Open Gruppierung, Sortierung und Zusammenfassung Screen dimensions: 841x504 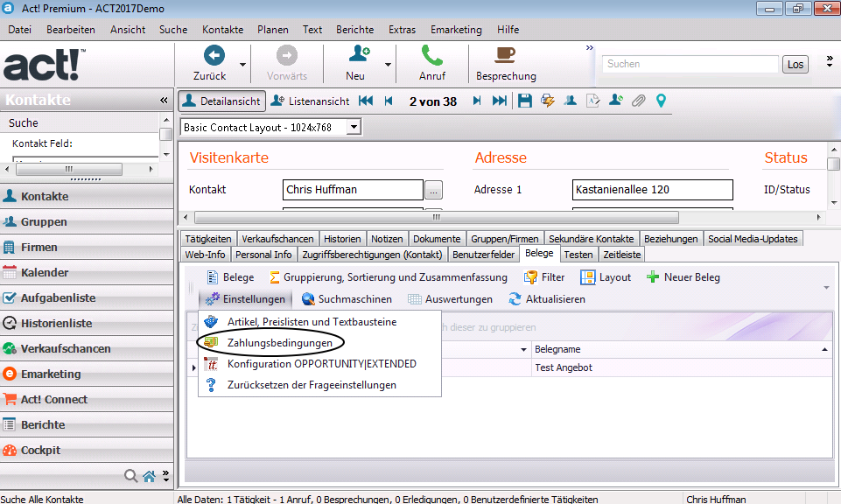[388, 277]
